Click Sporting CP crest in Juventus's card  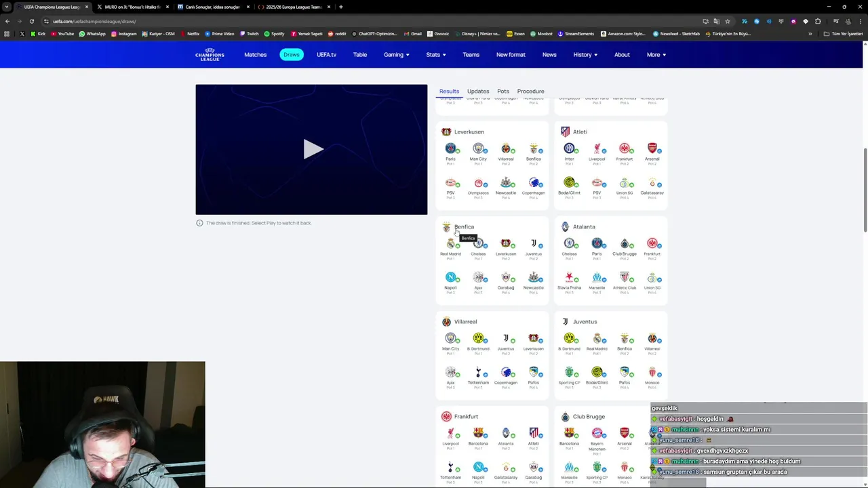point(569,372)
